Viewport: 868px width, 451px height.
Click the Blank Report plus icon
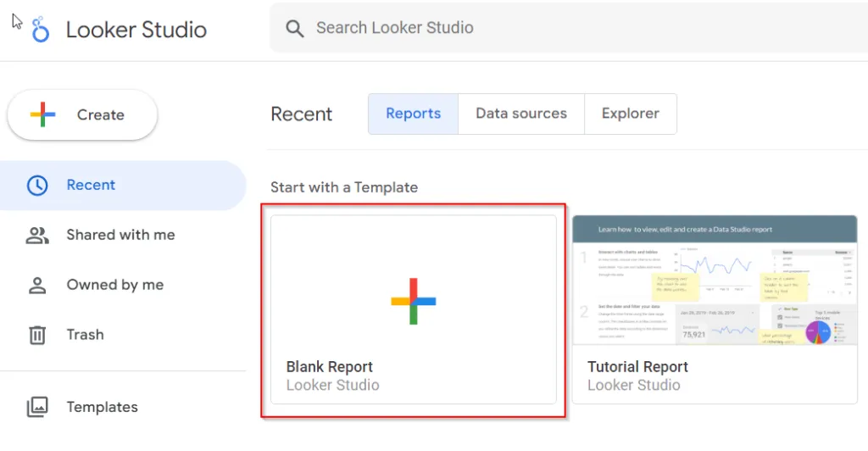(x=414, y=301)
